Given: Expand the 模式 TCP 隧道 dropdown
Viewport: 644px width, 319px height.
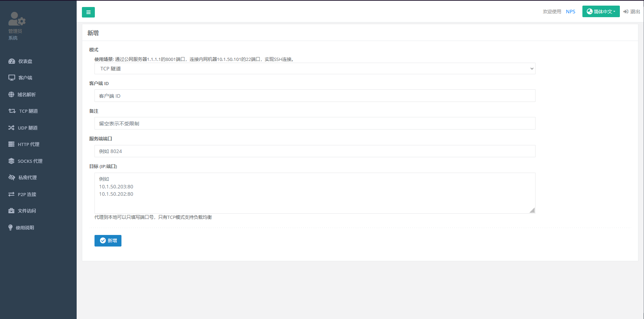Looking at the screenshot, I should [315, 69].
